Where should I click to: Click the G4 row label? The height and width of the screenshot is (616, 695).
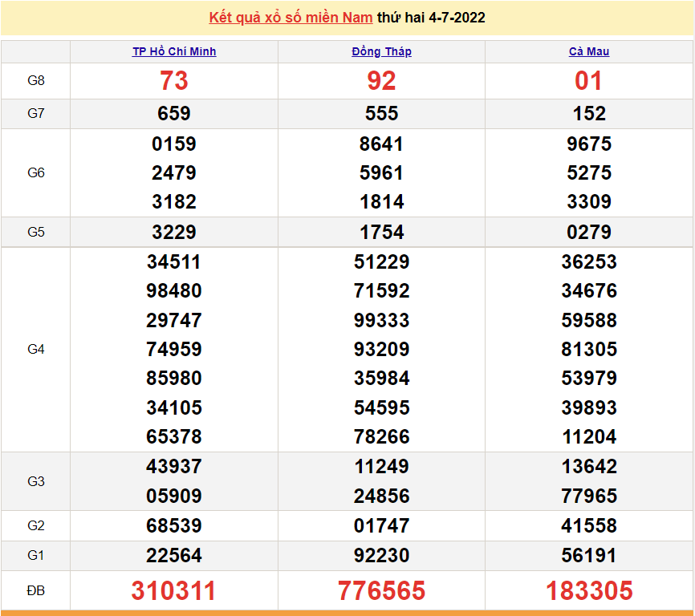coord(36,350)
